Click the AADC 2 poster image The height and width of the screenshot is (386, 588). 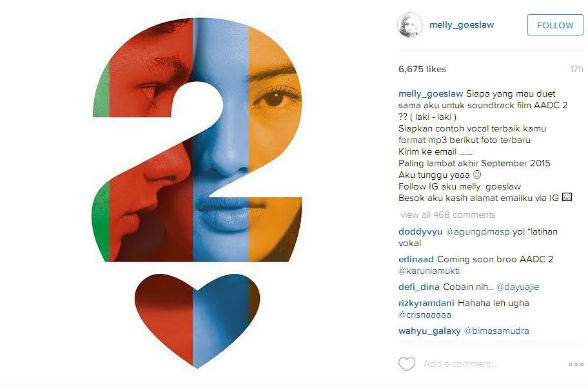click(197, 193)
